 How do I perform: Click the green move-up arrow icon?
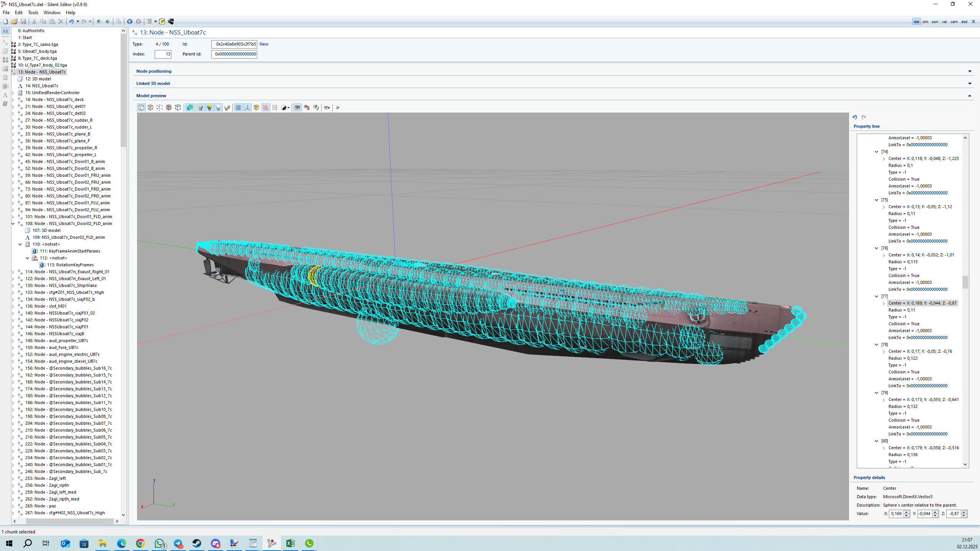[99, 21]
